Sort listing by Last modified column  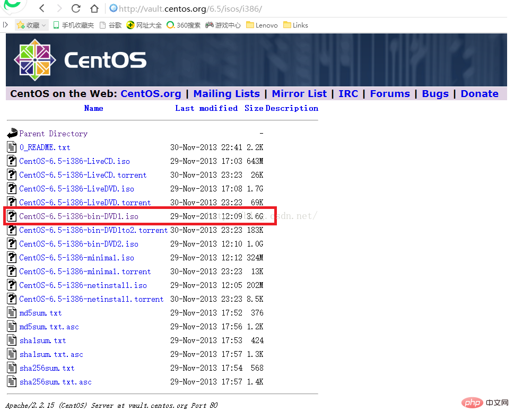click(x=206, y=108)
